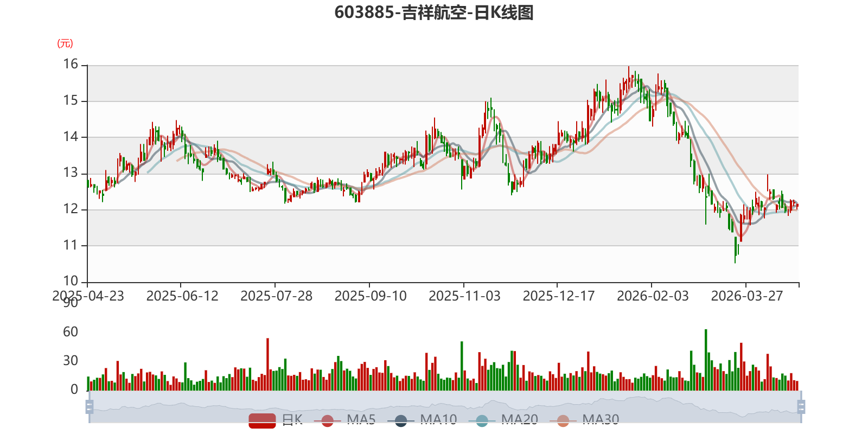Click the volume axis label 30
868x434 pixels.
(71, 361)
